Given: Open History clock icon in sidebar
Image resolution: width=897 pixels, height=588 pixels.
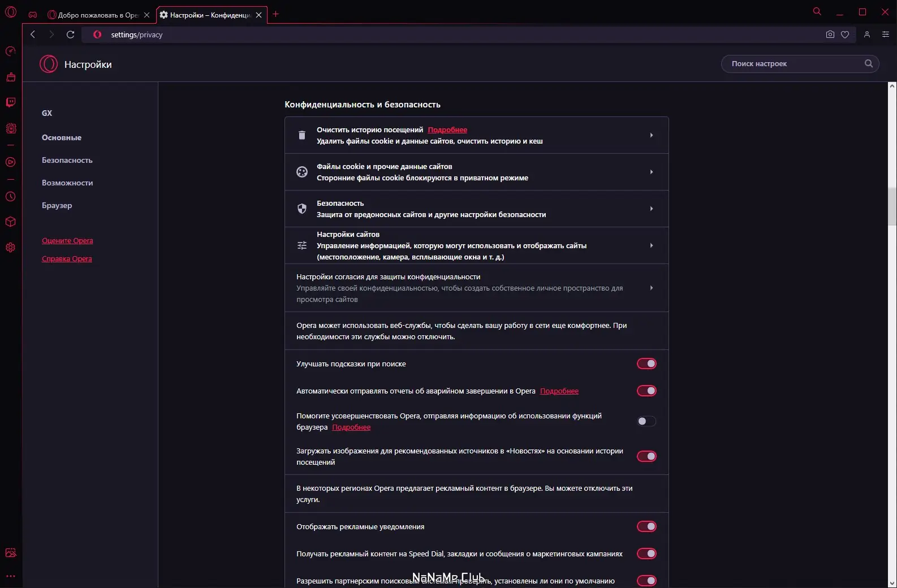Looking at the screenshot, I should 11,197.
